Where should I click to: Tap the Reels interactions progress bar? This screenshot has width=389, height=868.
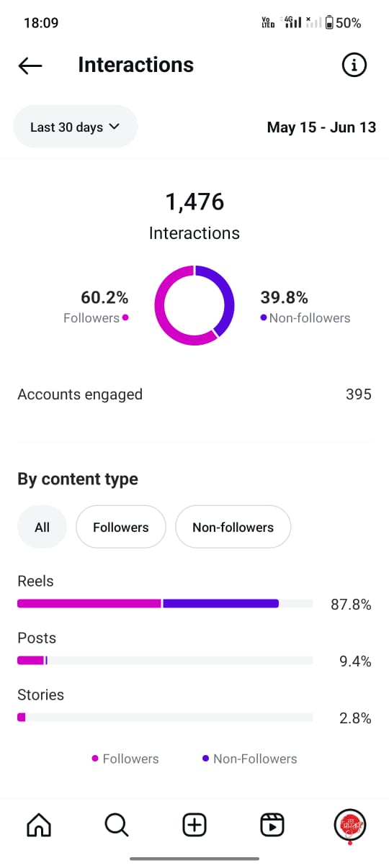tap(165, 604)
